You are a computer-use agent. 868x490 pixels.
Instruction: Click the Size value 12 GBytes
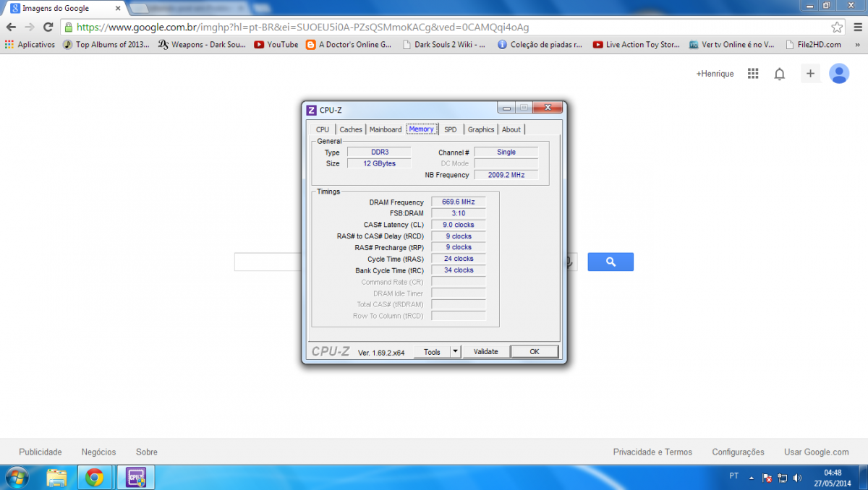(x=379, y=163)
